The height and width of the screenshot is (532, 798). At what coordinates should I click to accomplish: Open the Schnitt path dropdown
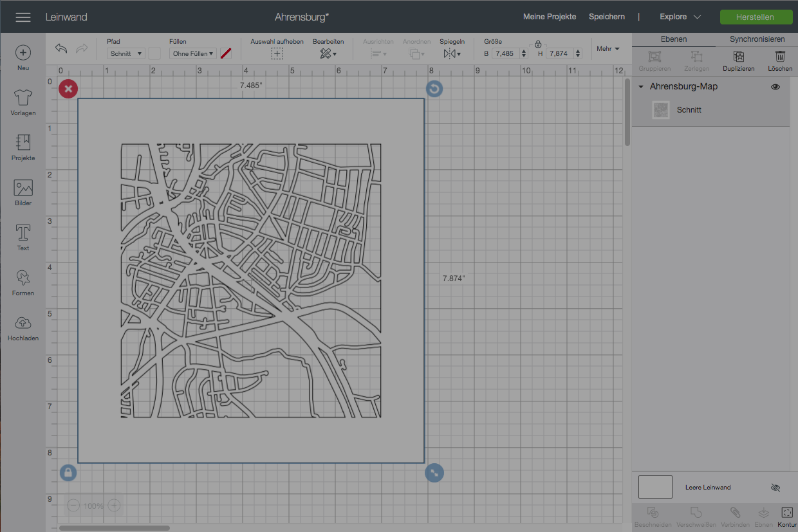click(x=125, y=54)
